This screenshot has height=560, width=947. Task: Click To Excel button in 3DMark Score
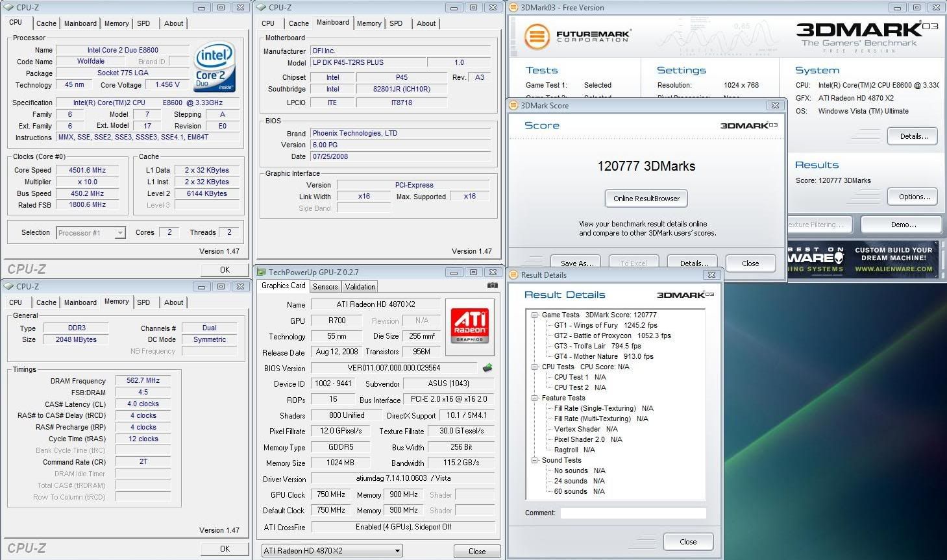(x=633, y=262)
